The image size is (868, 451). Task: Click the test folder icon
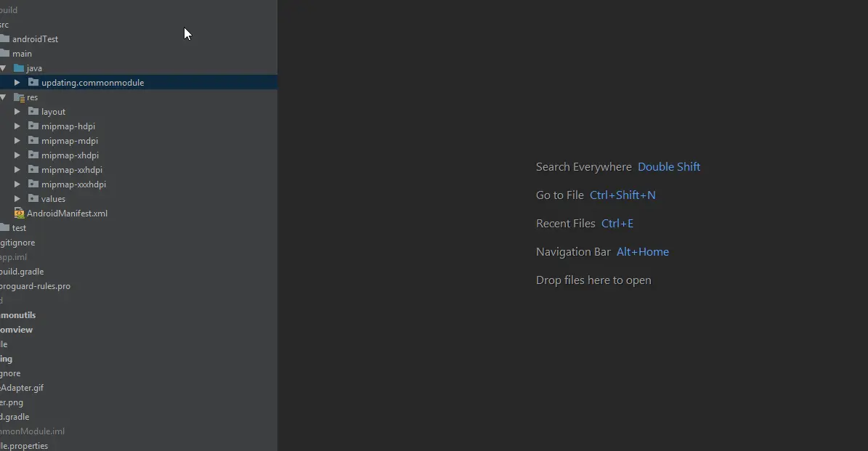5,227
